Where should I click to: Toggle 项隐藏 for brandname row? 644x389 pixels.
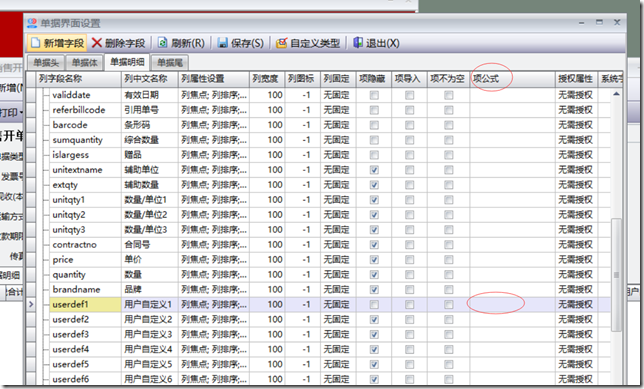point(374,290)
